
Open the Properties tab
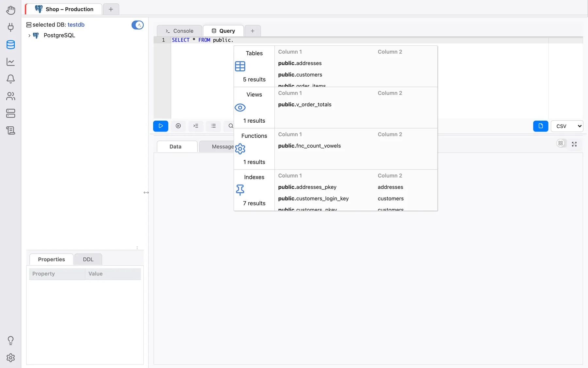click(51, 259)
